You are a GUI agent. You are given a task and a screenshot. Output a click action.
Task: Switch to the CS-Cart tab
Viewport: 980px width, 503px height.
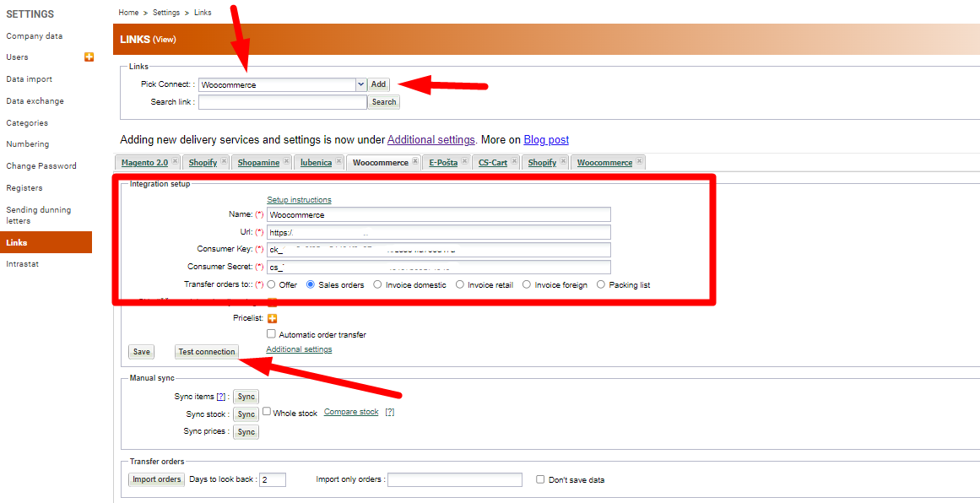(493, 162)
